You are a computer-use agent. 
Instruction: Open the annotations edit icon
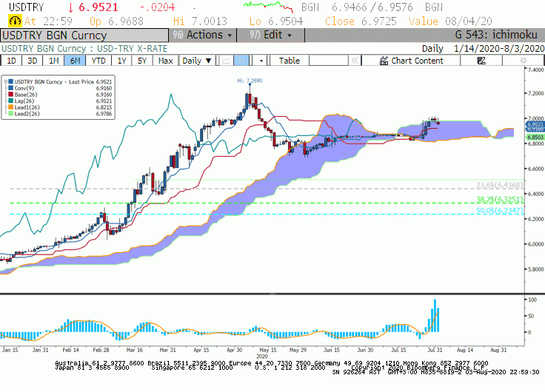[x=481, y=61]
